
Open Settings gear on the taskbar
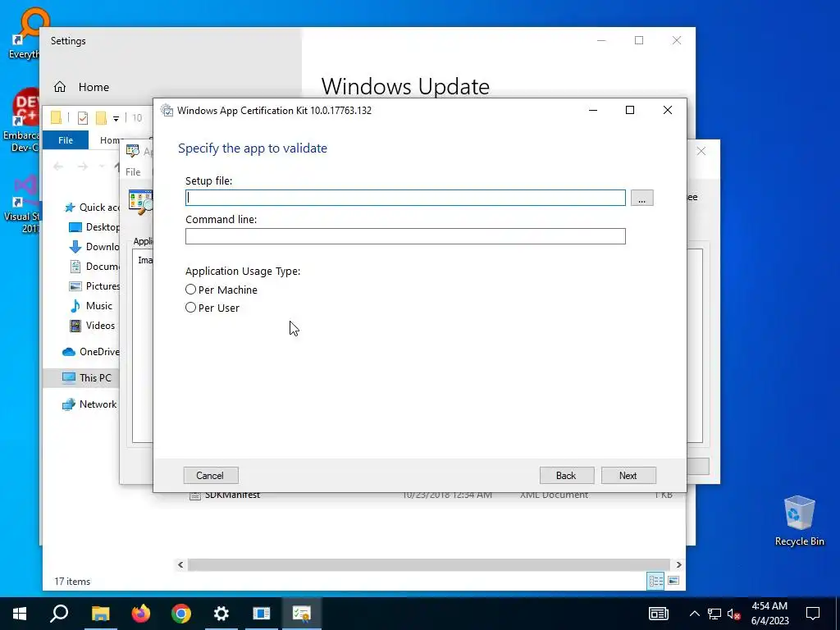[x=221, y=614]
